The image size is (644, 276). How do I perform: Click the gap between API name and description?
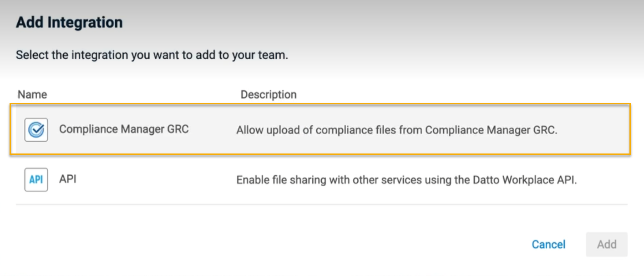[155, 180]
